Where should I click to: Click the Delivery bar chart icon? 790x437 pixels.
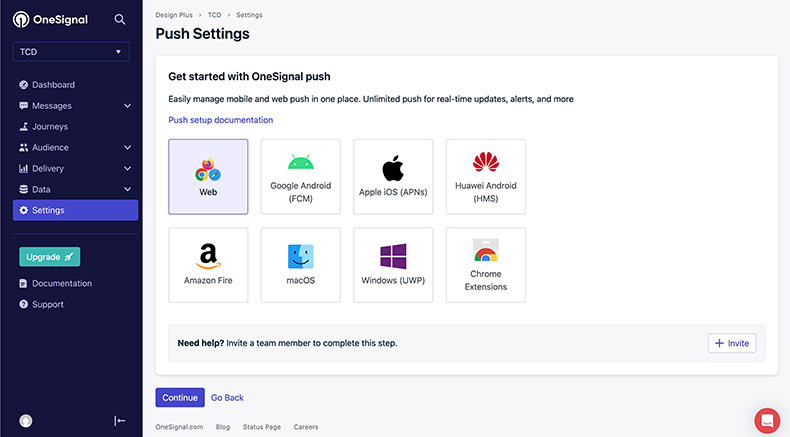(x=23, y=168)
